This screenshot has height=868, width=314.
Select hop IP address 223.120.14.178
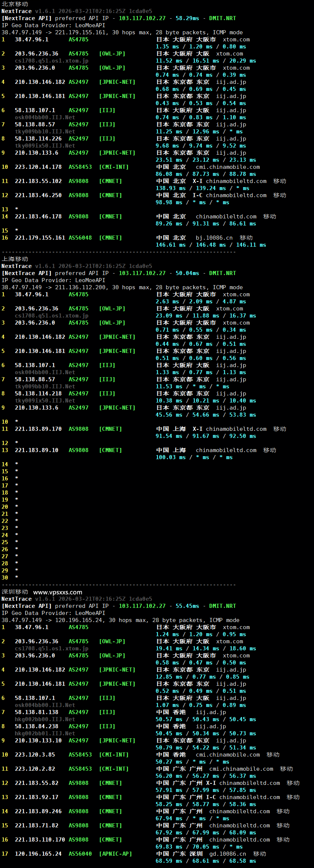[x=38, y=167]
